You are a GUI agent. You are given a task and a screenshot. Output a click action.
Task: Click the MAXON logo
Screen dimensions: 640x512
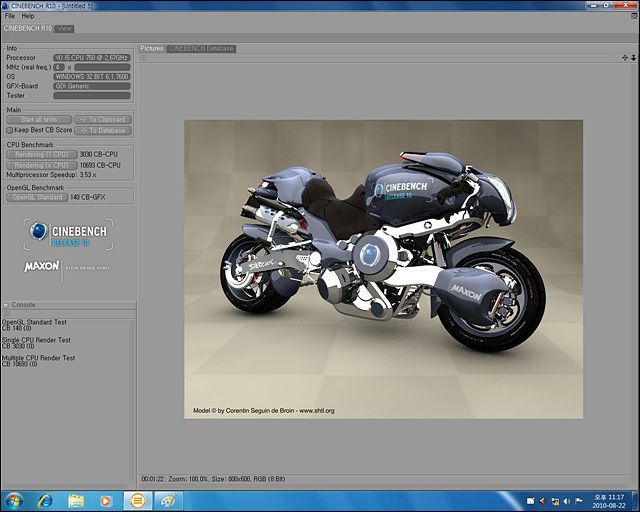click(42, 267)
